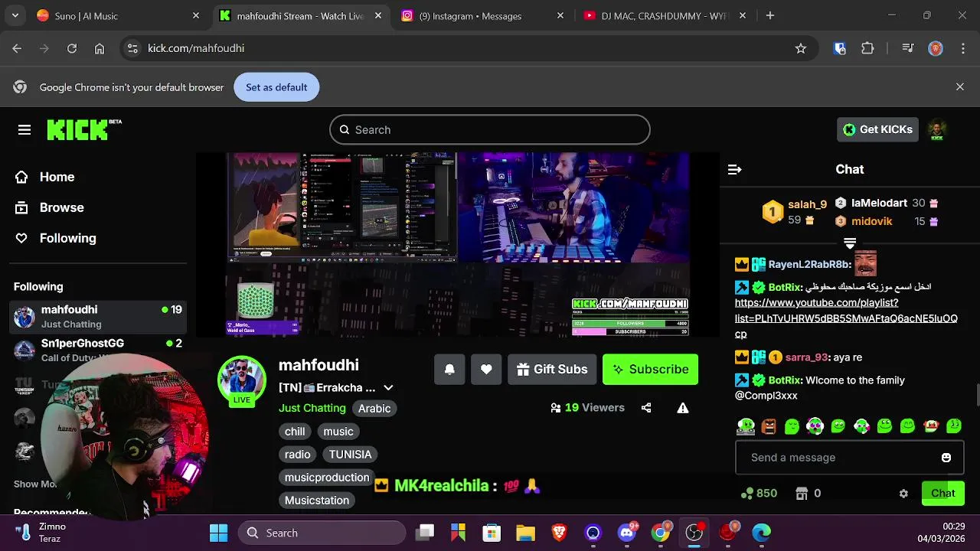
Task: Click the green Chat send button
Action: click(x=942, y=494)
